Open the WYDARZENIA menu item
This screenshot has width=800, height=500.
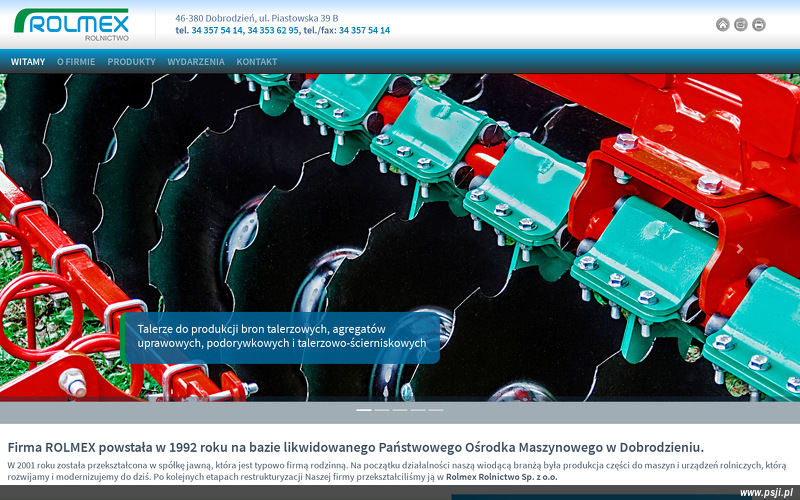click(x=196, y=62)
